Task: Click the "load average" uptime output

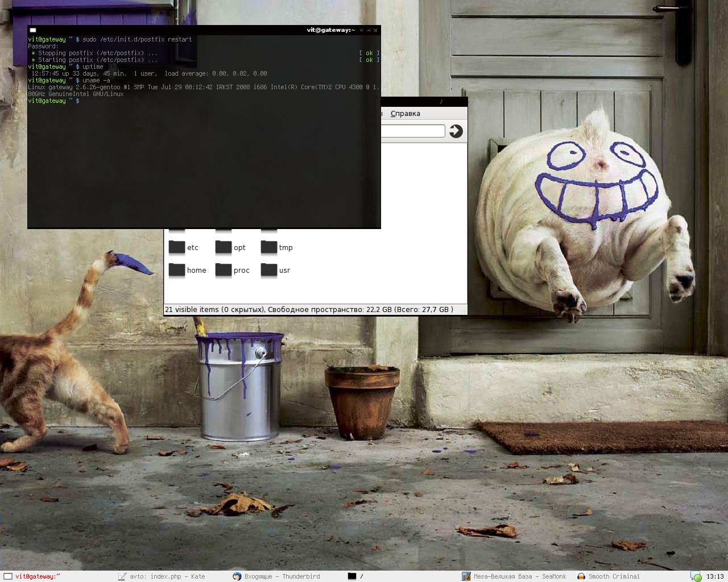Action: 216,73
